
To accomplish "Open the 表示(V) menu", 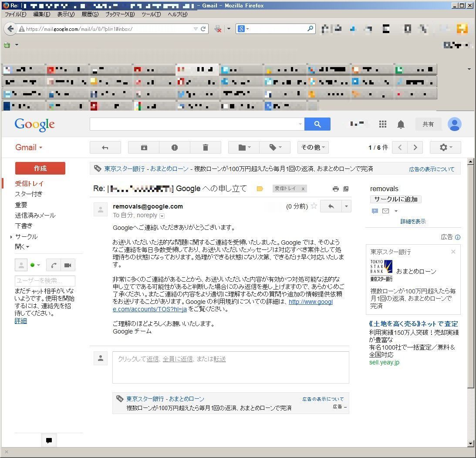I will [66, 14].
